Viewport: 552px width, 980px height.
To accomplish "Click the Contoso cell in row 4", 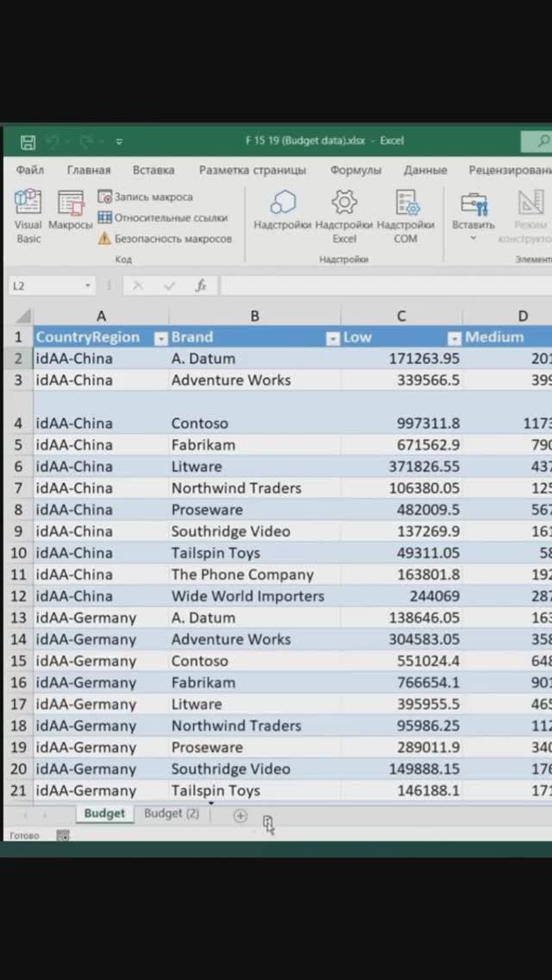I will (254, 412).
